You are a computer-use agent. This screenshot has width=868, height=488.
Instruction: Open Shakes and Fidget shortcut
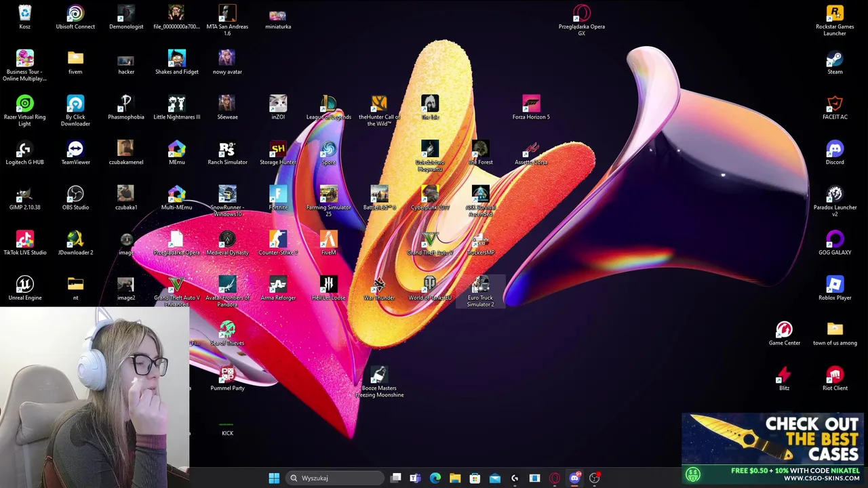(176, 63)
